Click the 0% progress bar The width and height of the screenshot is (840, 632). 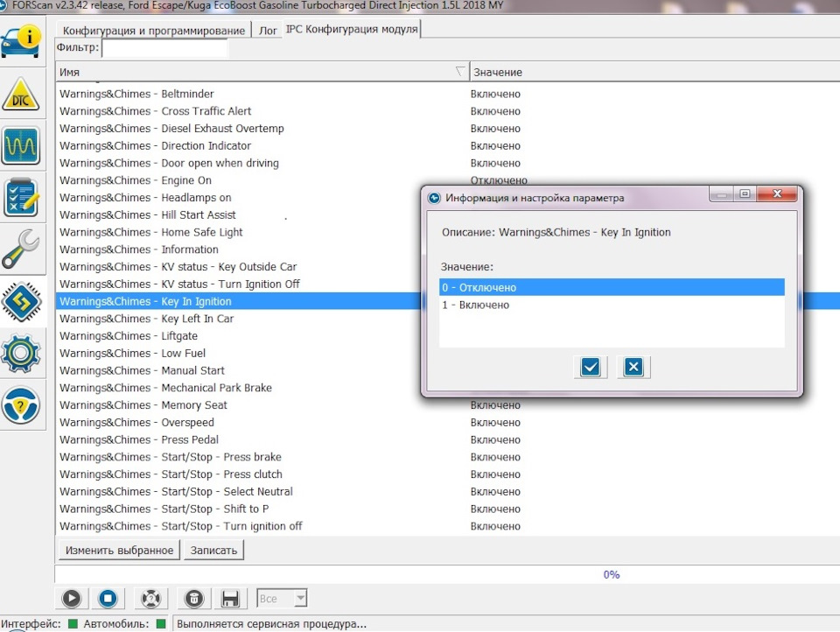[447, 574]
